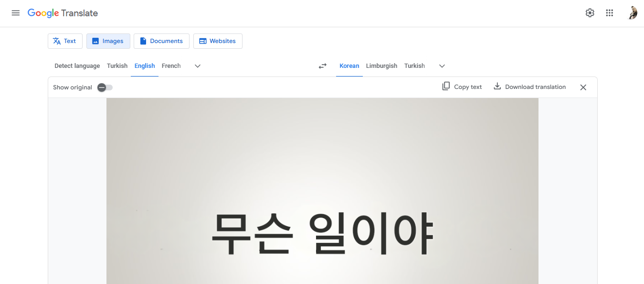644x284 pixels.
Task: Open the main navigation hamburger menu
Action: pos(15,13)
